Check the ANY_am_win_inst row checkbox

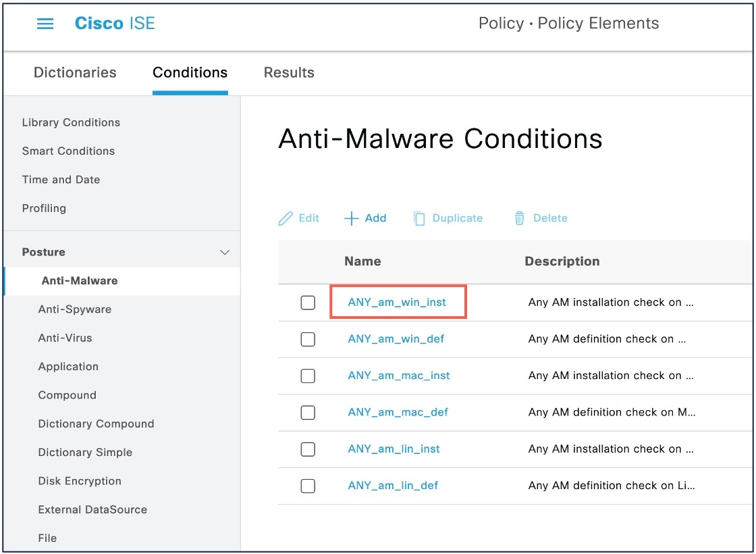tap(308, 303)
